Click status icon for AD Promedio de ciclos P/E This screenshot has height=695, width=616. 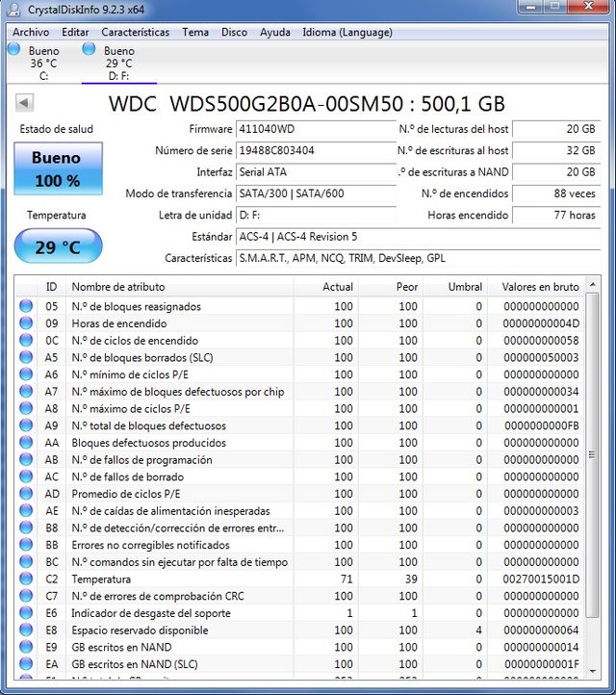point(26,493)
